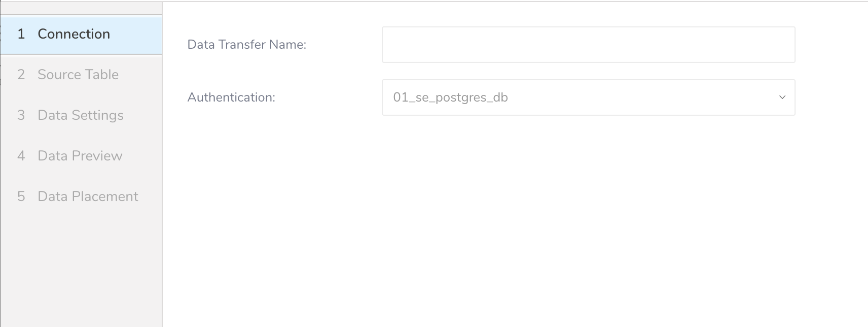Click the grey strip above the Connection step
The width and height of the screenshot is (868, 327).
(81, 8)
